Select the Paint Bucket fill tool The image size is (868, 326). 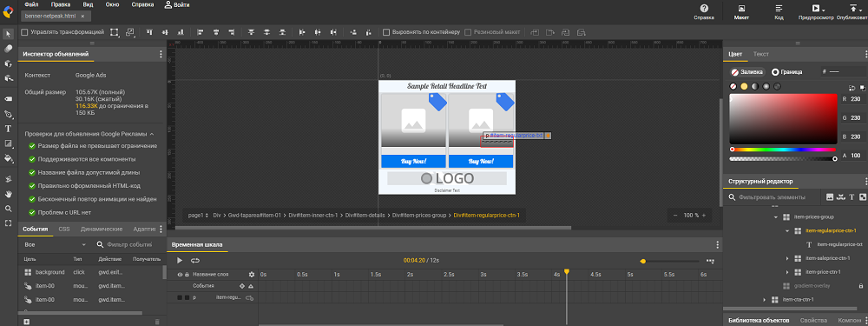point(9,158)
